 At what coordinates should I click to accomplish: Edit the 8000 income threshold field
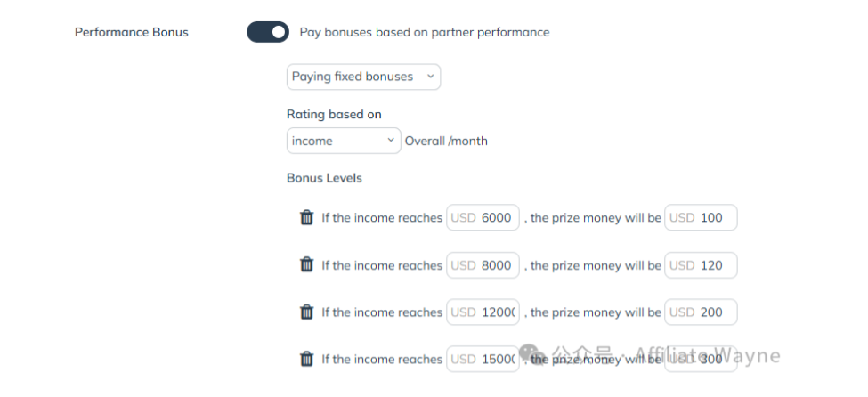[x=483, y=265]
